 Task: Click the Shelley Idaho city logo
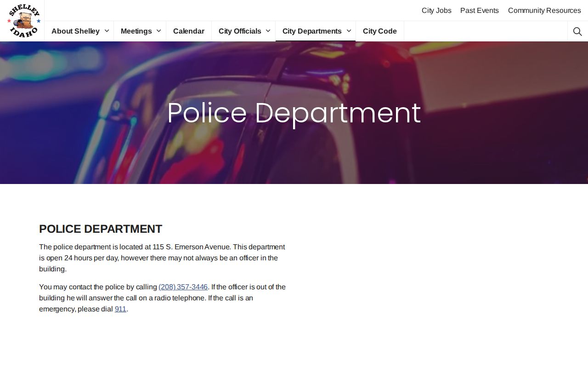(x=24, y=21)
